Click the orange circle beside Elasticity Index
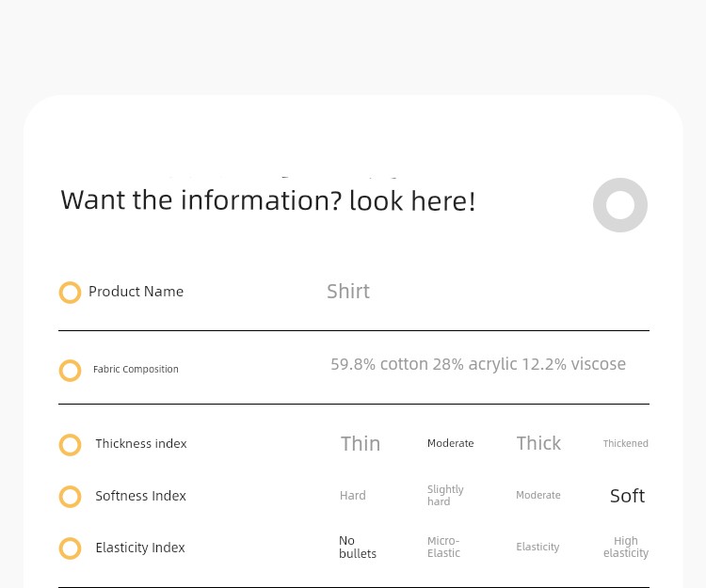 70,548
